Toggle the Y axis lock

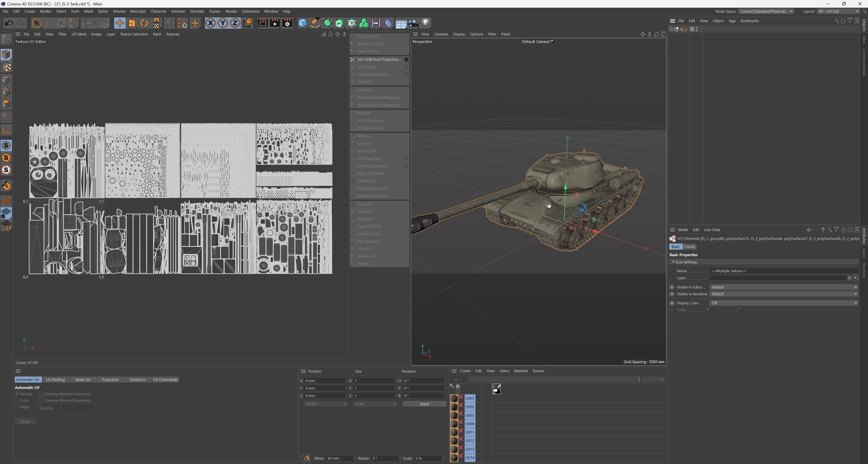pyautogui.click(x=223, y=23)
